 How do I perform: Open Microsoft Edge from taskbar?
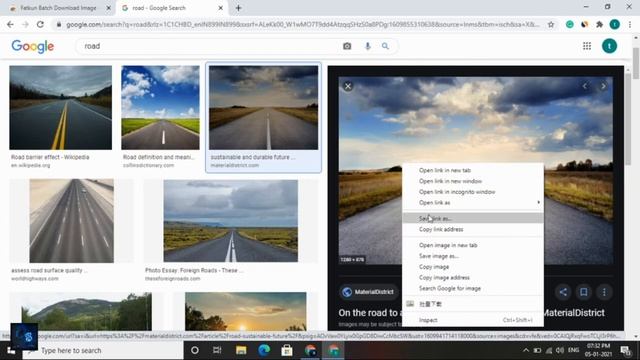(264, 350)
